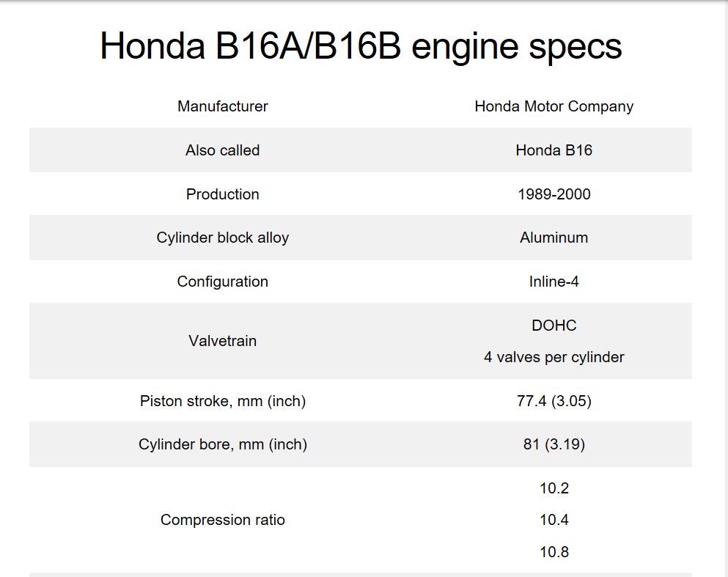Viewport: 728px width, 577px height.
Task: Select the 77.4 (3.05) stroke value
Action: tap(554, 401)
